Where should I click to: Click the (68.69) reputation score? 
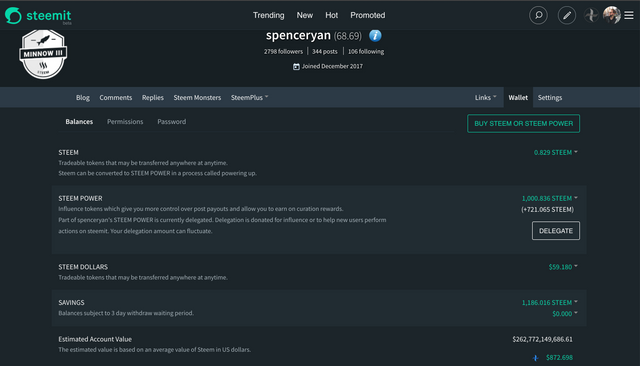(348, 36)
